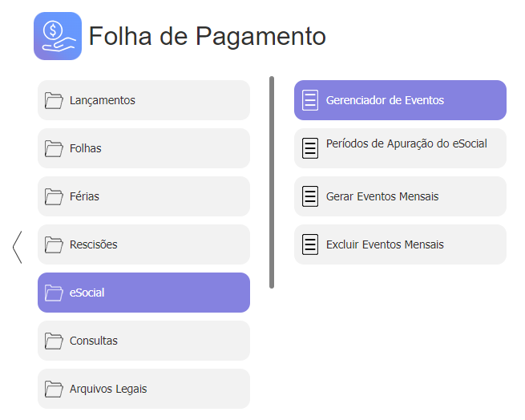Expand the Consultas folder

(x=143, y=341)
